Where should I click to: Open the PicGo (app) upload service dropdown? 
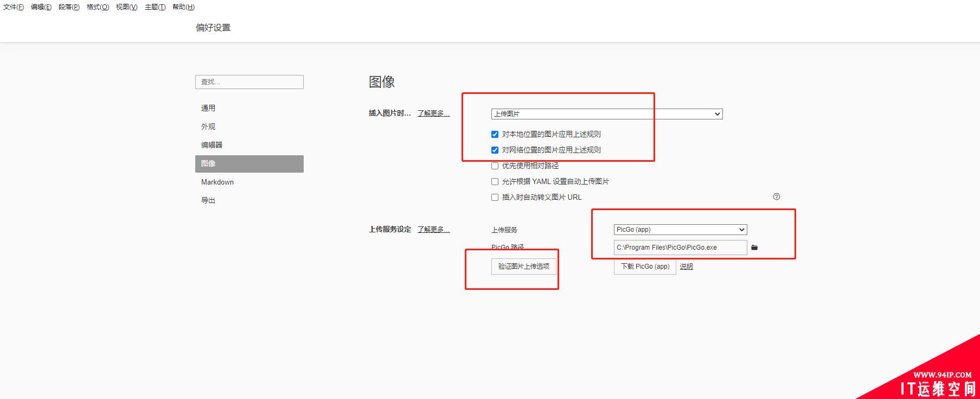681,230
